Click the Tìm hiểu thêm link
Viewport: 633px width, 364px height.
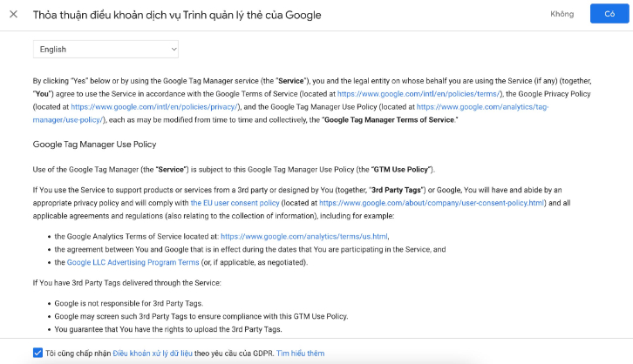(x=300, y=354)
